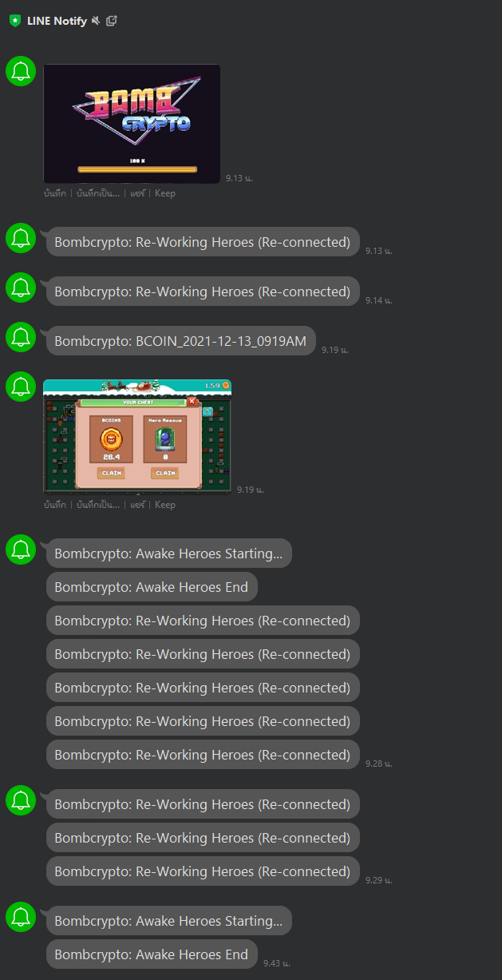Select the Awake Heroes End message at 9.43
This screenshot has height=980, width=502.
(x=152, y=954)
